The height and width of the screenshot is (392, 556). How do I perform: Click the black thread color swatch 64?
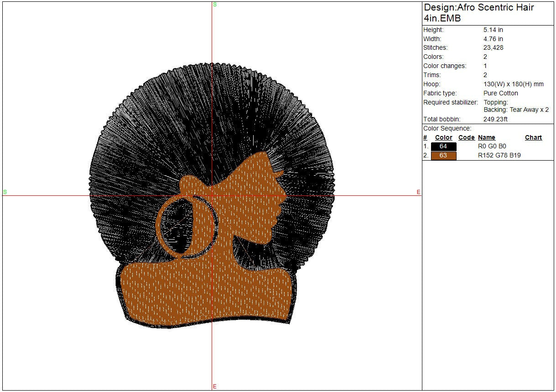(x=443, y=146)
